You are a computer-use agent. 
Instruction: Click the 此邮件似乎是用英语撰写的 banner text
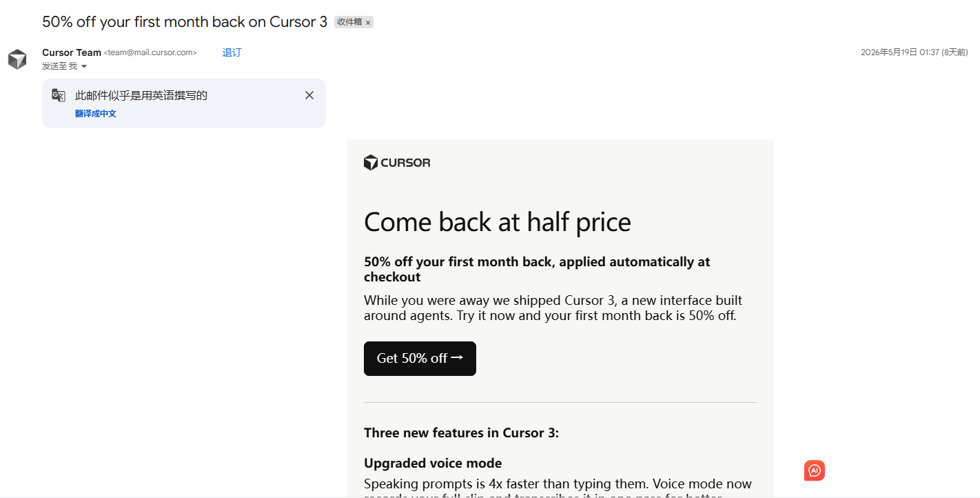141,95
